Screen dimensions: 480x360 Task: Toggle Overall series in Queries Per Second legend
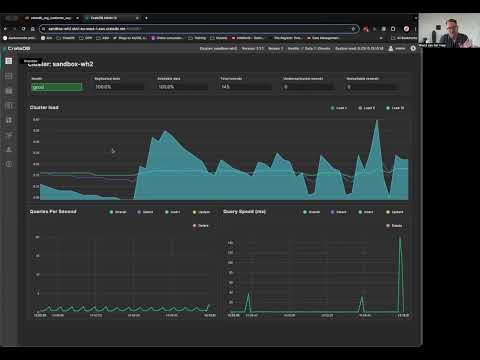click(118, 212)
